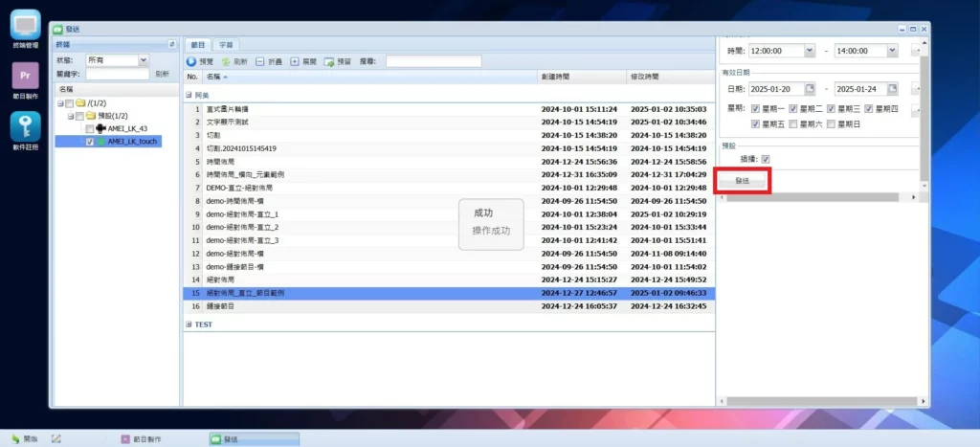Image resolution: width=980 pixels, height=447 pixels.
Task: Open the 狀態 status dropdown
Action: click(144, 59)
